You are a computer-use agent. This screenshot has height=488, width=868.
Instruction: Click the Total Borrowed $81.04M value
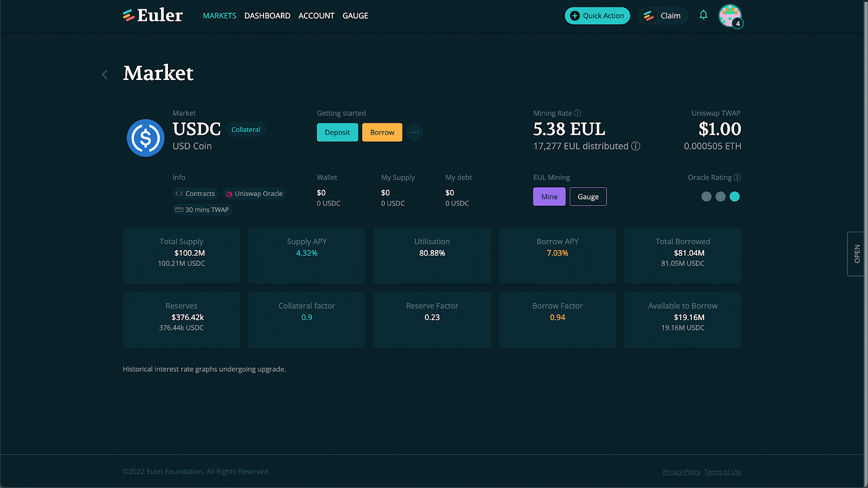tap(689, 253)
